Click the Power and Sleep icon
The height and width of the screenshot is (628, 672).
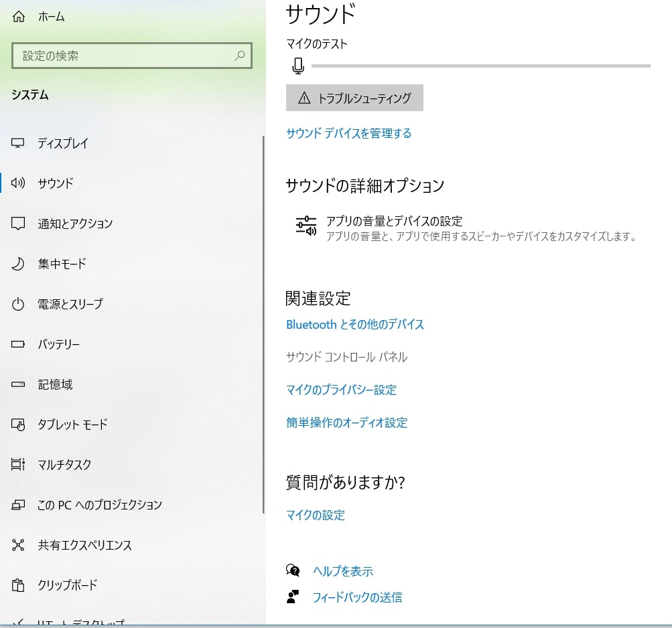(17, 304)
